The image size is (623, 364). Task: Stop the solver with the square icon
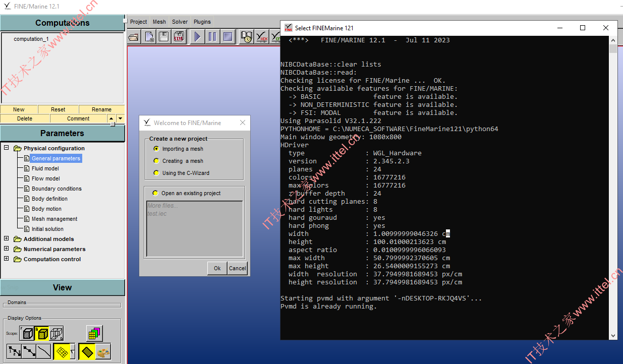coord(228,36)
